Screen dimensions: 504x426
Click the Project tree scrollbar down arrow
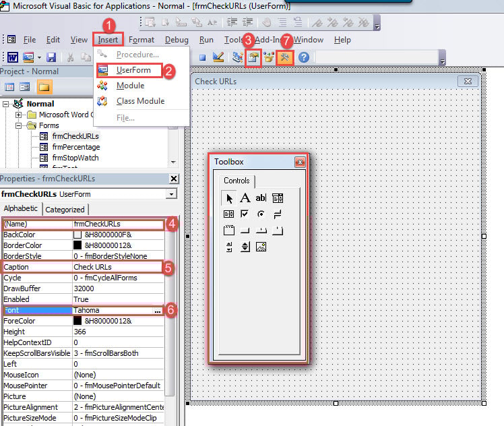coord(174,162)
